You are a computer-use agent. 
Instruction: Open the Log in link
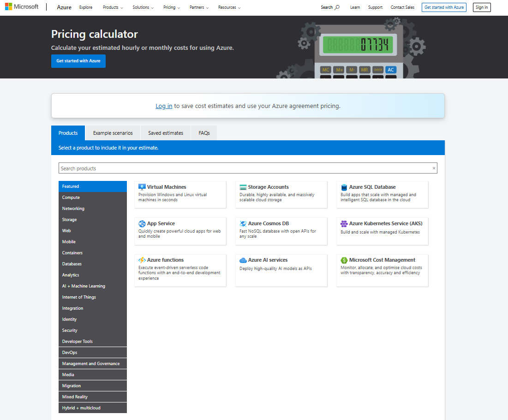point(164,106)
